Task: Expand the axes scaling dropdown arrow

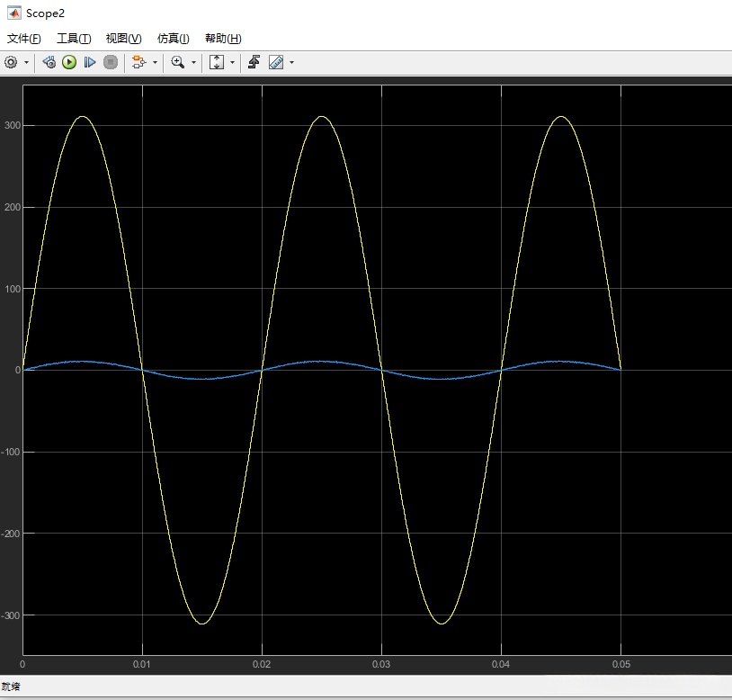Action: pyautogui.click(x=232, y=62)
